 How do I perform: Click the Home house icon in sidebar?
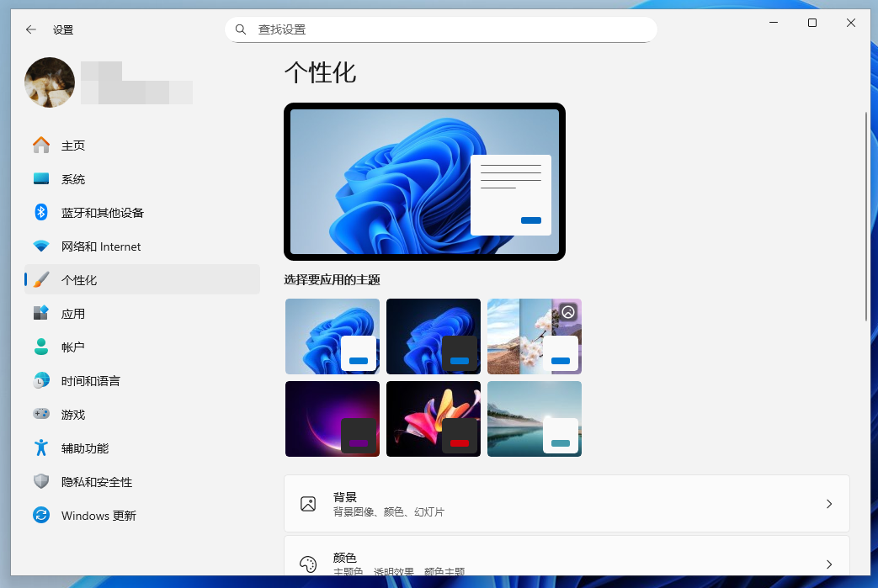click(41, 146)
